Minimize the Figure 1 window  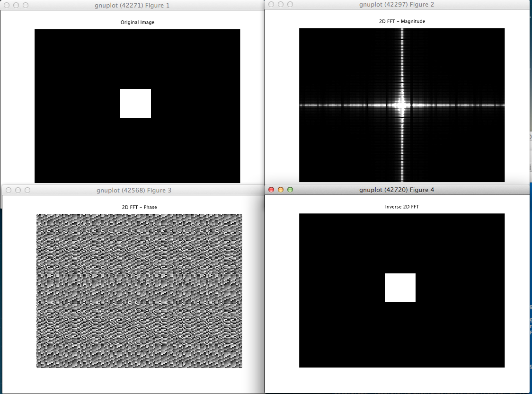click(x=16, y=5)
